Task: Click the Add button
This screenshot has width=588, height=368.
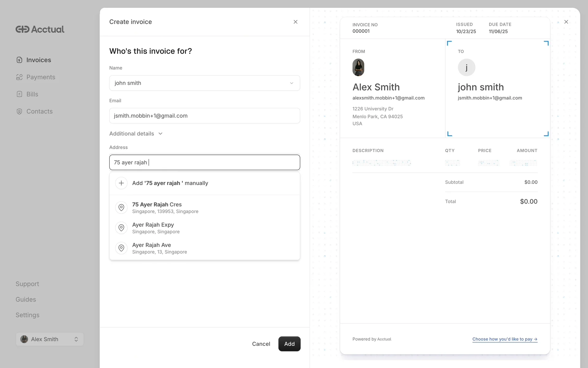Action: [x=289, y=344]
